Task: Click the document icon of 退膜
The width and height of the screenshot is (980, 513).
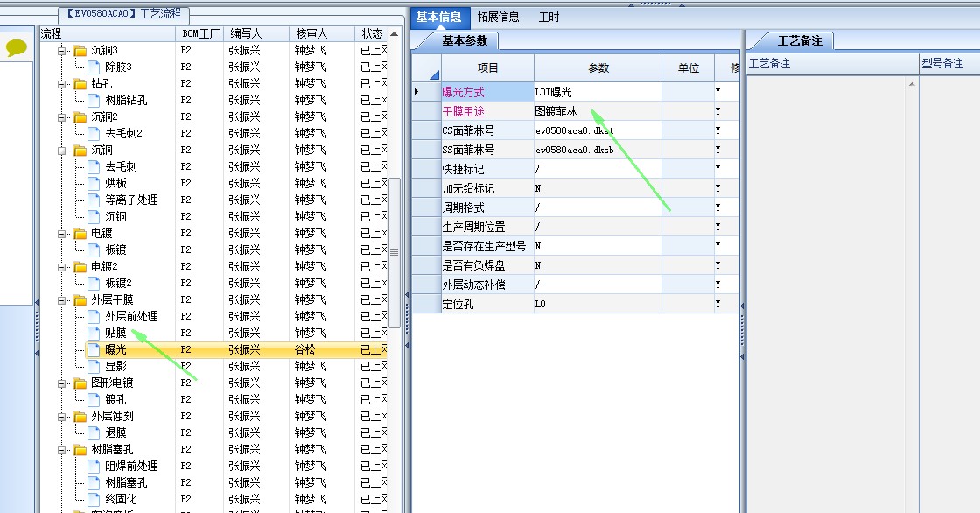Action: (94, 432)
